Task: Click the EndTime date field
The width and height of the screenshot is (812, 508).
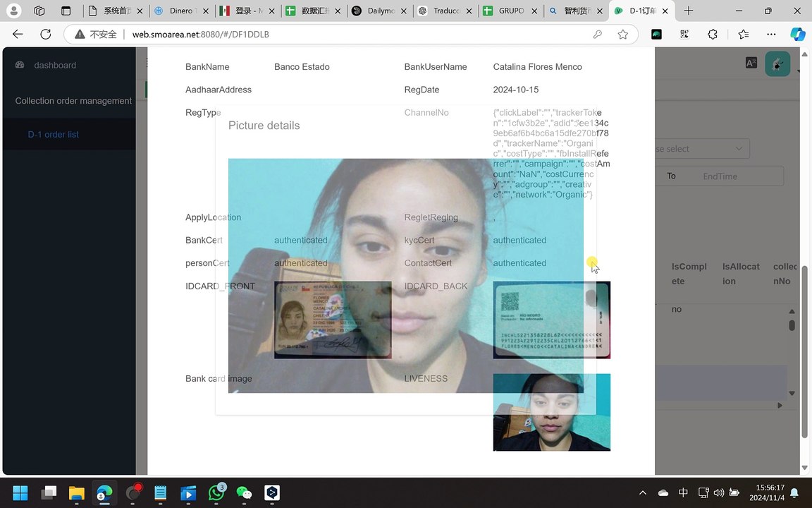Action: click(x=720, y=176)
